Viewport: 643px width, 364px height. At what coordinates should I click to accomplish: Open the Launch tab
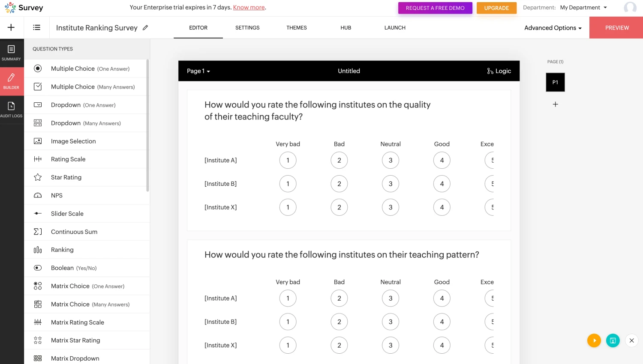pos(394,27)
